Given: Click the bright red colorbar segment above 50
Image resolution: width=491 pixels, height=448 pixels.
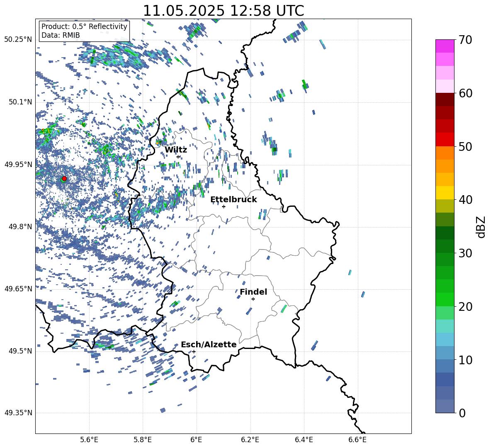Looking at the screenshot, I should (445, 140).
